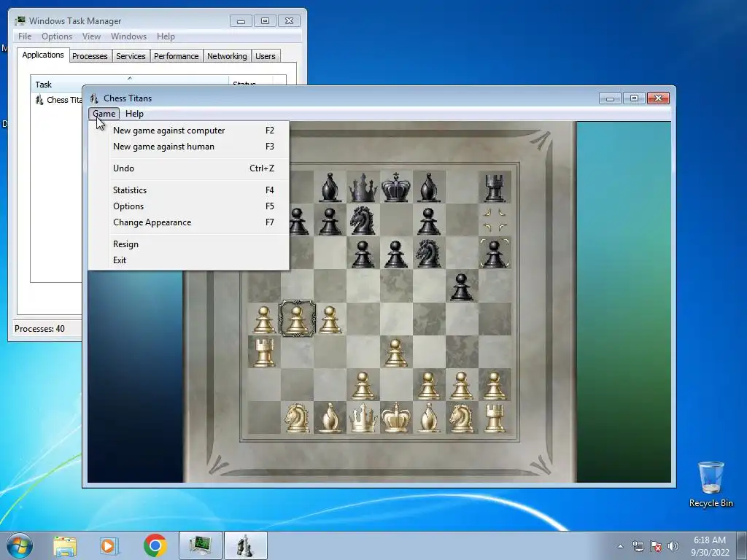This screenshot has height=560, width=747.
Task: Select the black king piece
Action: [x=396, y=187]
